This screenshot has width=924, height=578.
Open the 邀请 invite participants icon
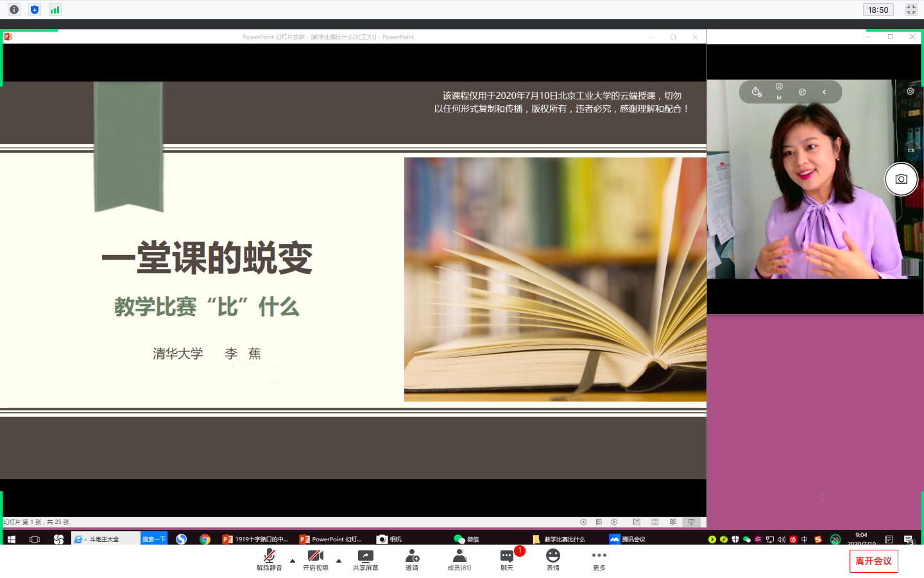coord(412,556)
